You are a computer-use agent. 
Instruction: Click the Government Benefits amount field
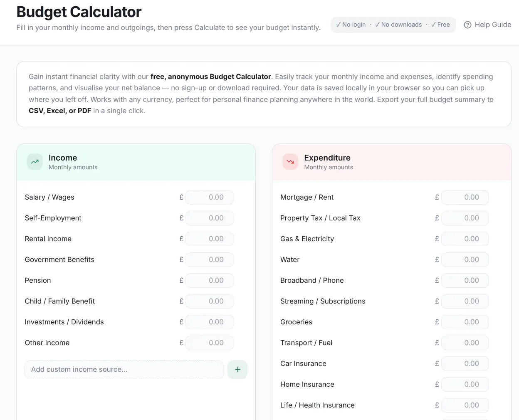210,259
